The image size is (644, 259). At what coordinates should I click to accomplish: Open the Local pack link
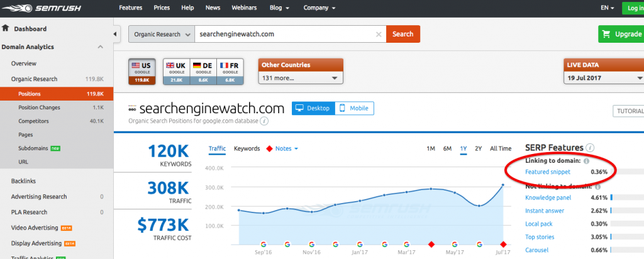539,224
